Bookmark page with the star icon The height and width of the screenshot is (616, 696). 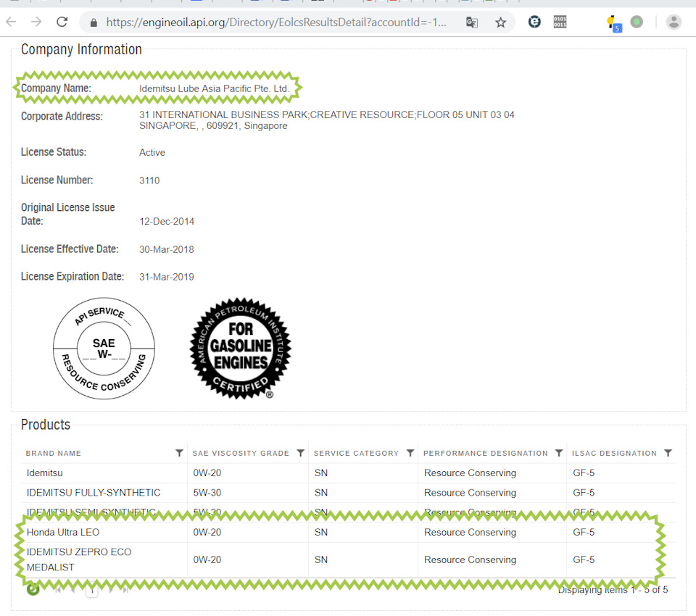pos(501,22)
